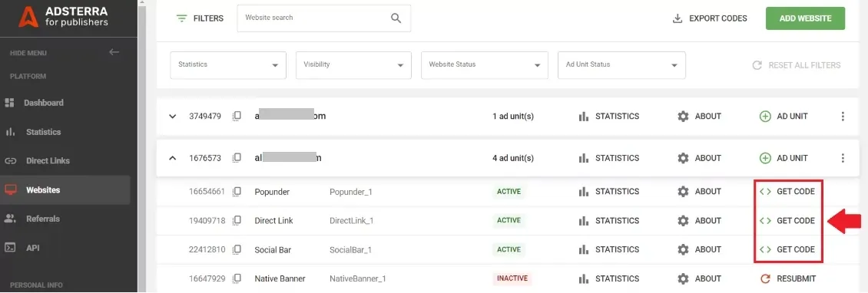Open About for the SocialBar_1 unit
The image size is (868, 293).
point(699,249)
